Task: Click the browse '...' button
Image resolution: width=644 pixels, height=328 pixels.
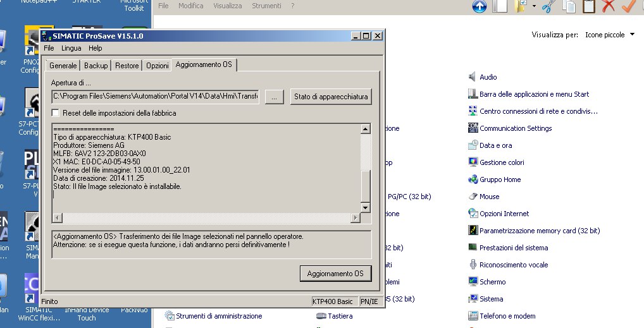Action: pyautogui.click(x=274, y=97)
